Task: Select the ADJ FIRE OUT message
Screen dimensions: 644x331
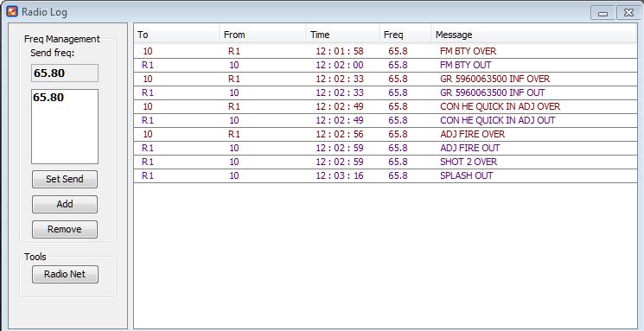Action: [x=470, y=148]
